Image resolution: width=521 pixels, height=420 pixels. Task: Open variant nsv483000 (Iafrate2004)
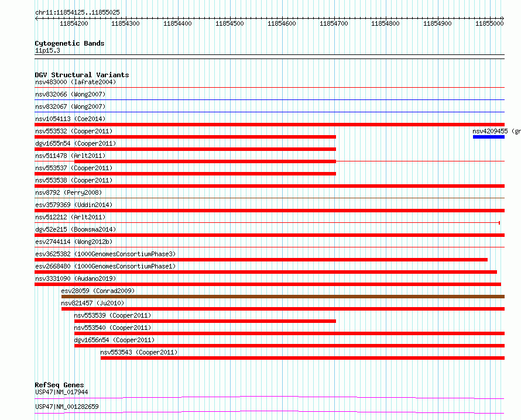point(76,82)
